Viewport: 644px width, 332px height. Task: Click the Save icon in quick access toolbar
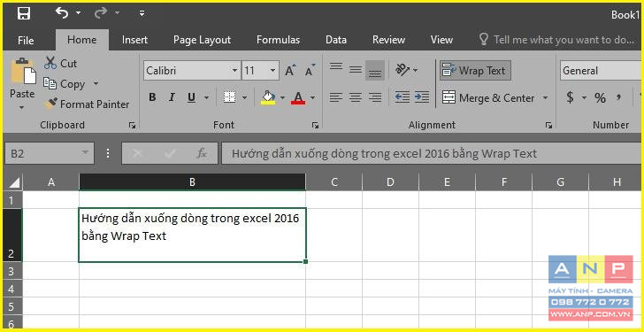pyautogui.click(x=24, y=13)
